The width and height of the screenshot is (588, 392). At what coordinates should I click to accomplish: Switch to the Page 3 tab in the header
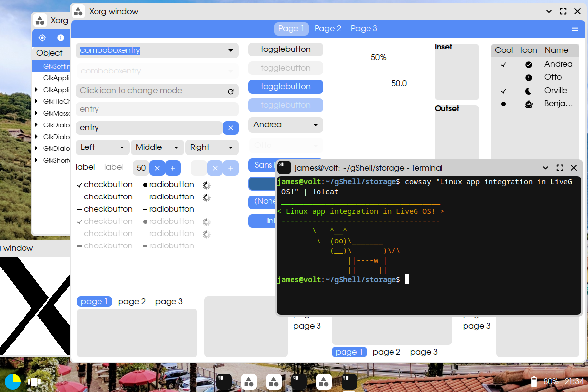[x=364, y=29]
